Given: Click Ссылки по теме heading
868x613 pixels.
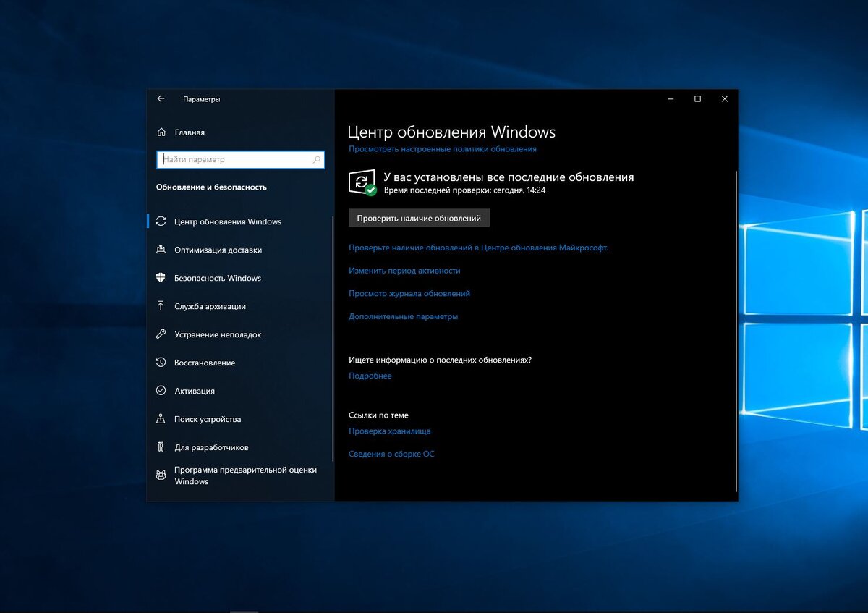Looking at the screenshot, I should [x=378, y=415].
